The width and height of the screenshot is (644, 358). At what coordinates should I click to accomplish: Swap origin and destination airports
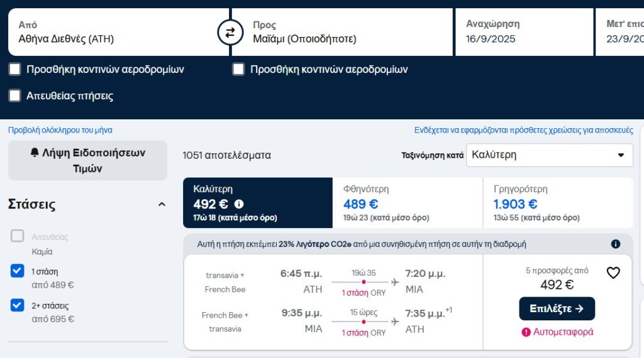pyautogui.click(x=230, y=32)
